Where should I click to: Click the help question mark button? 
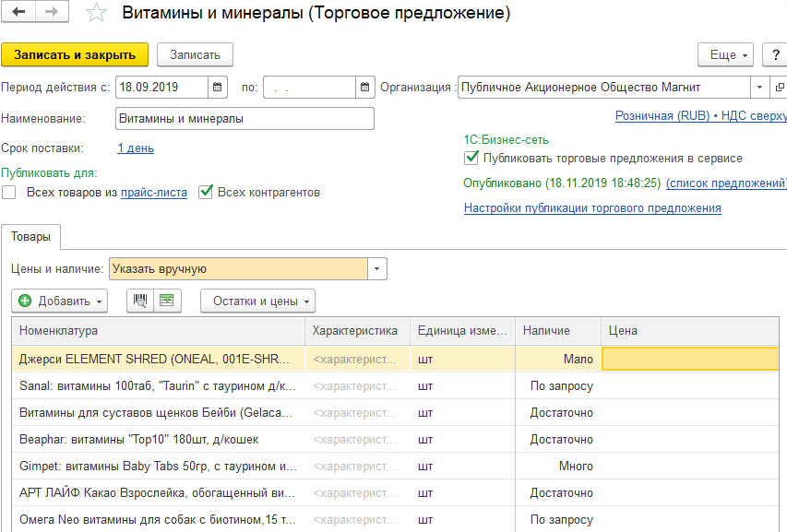pos(775,54)
